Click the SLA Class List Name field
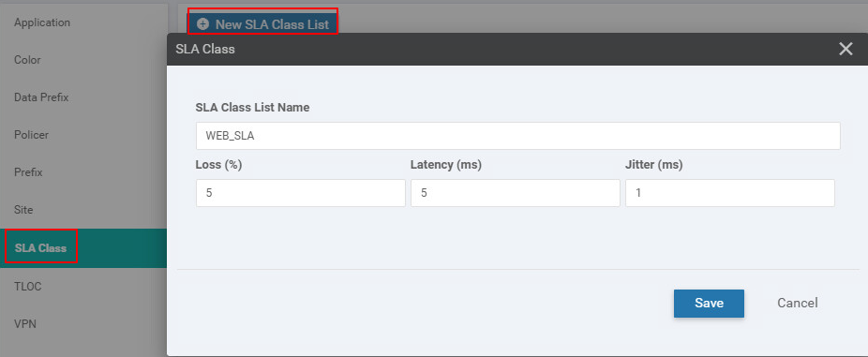Viewport: 868px width, 357px height. (x=518, y=136)
